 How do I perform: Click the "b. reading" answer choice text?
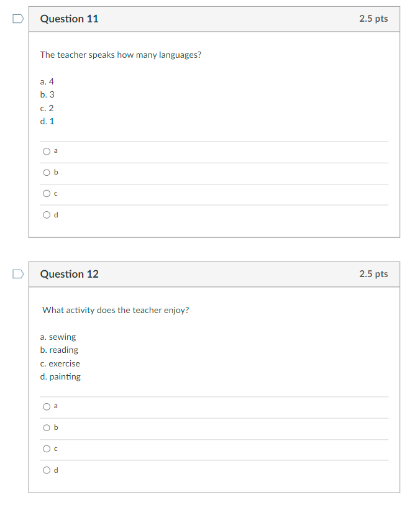(59, 350)
